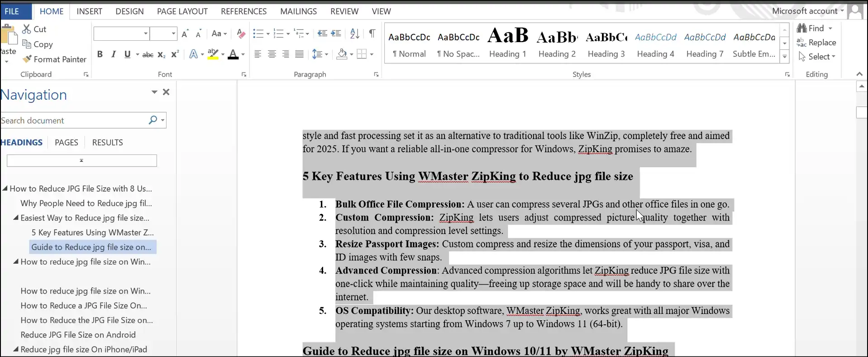Apply the Normal style
Screen dimensions: 868x357
409,43
